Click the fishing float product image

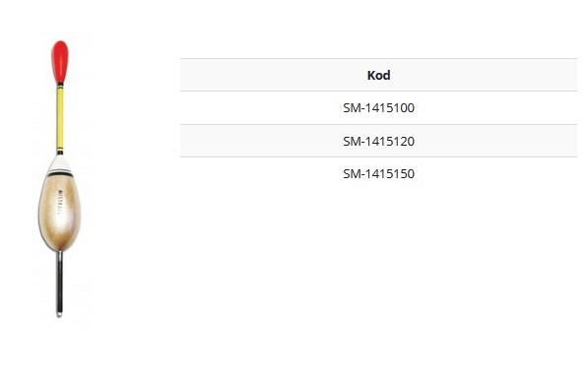coord(60,179)
